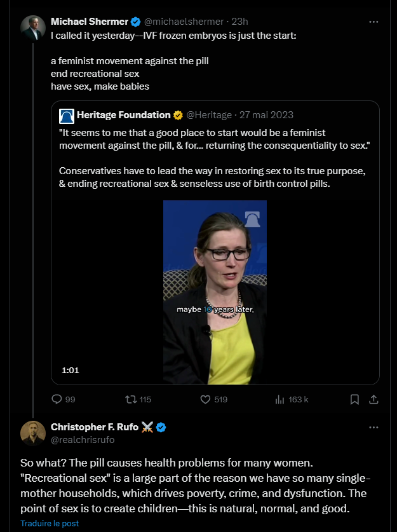Screen dimensions: 397x532
Task: Bookmark Michael Shermer's post
Action: point(354,399)
